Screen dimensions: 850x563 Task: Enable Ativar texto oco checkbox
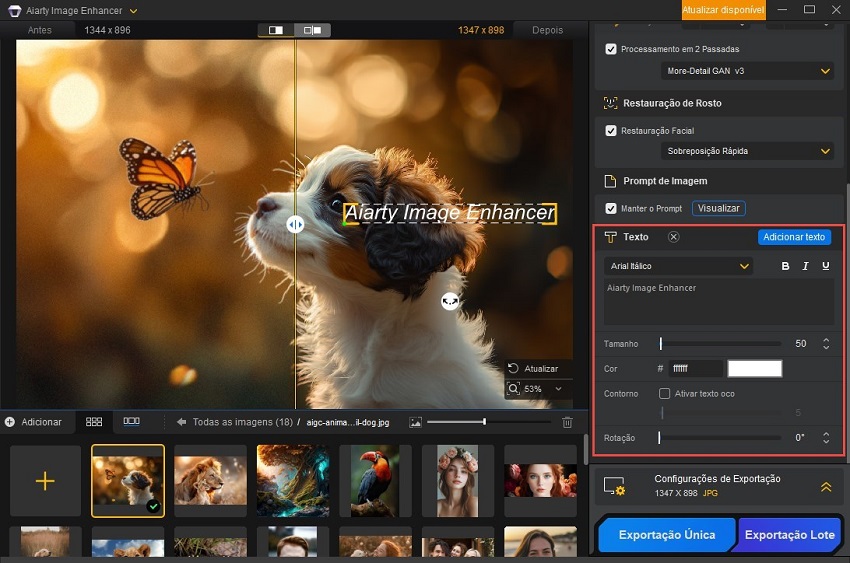click(664, 393)
